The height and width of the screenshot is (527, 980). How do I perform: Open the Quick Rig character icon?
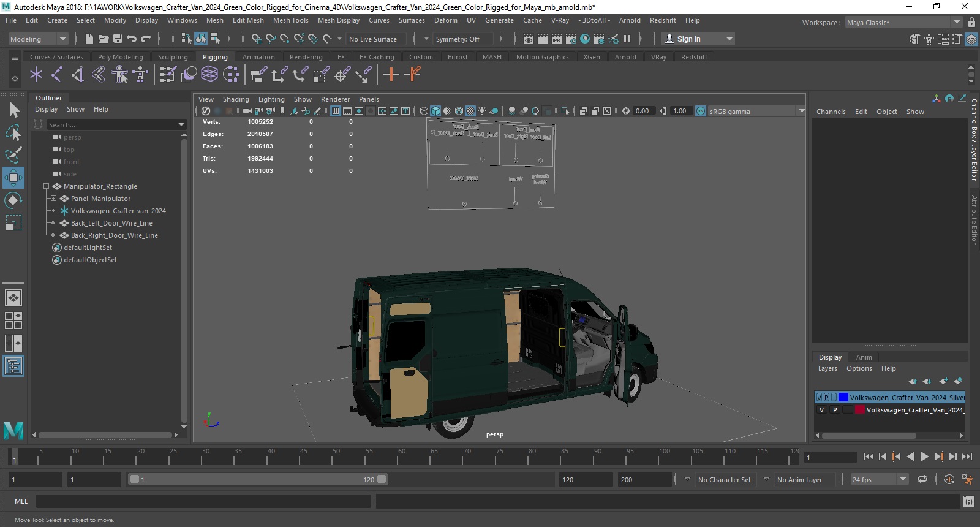coord(119,75)
